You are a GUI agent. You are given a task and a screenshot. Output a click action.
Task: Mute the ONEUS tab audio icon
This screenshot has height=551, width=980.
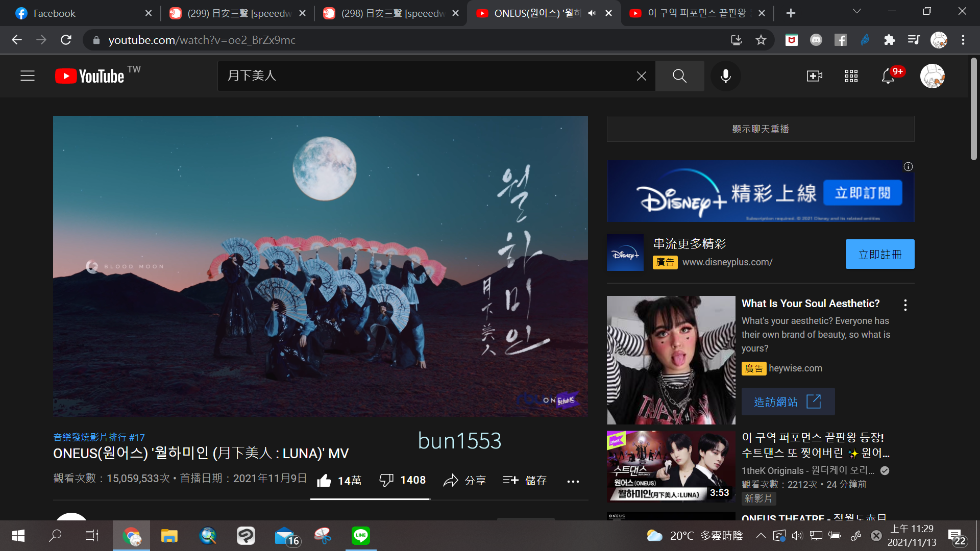[592, 13]
